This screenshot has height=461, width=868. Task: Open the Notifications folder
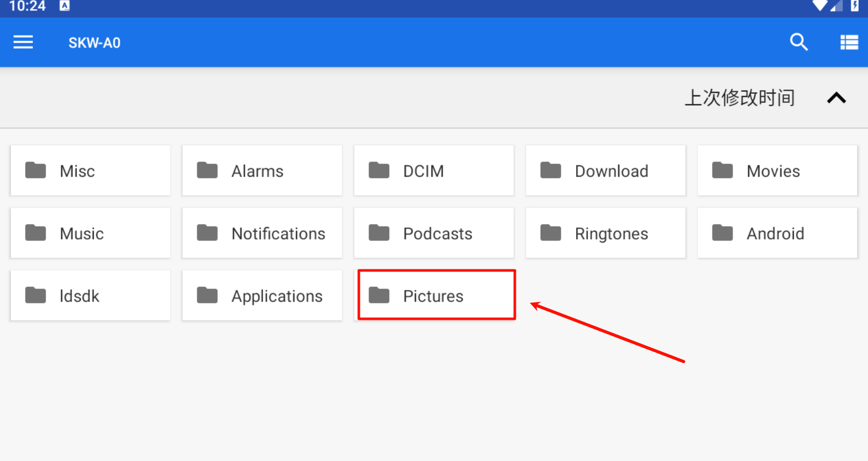[x=262, y=233]
